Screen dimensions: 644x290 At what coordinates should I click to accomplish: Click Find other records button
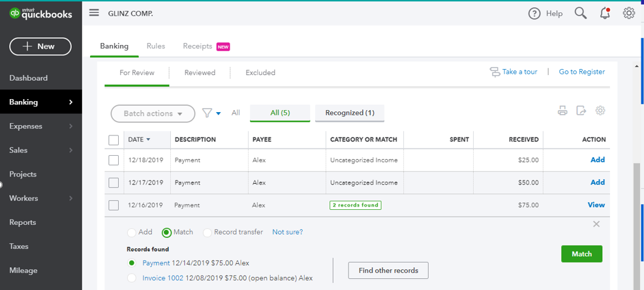pyautogui.click(x=388, y=270)
